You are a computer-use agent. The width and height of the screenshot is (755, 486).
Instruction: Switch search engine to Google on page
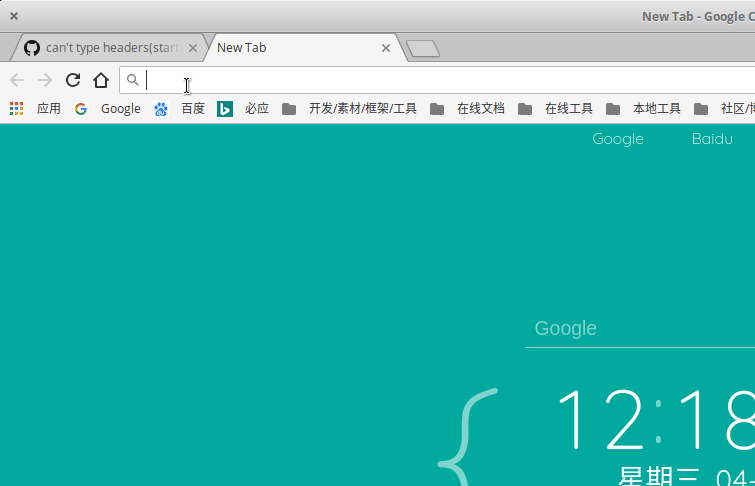(618, 139)
